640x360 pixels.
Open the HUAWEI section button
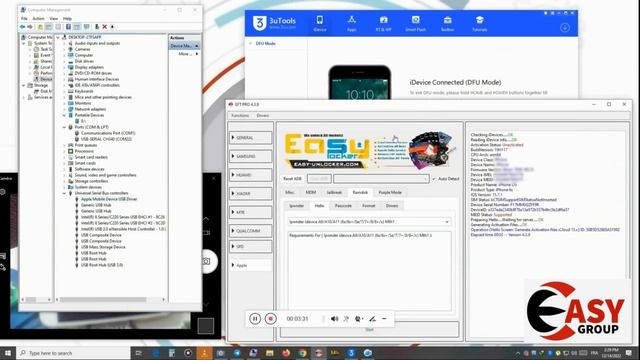pos(251,175)
